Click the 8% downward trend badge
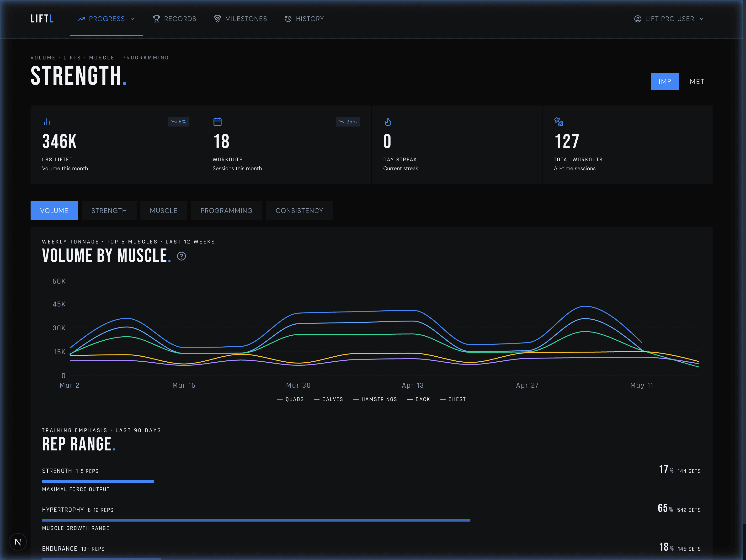The width and height of the screenshot is (746, 560). tap(178, 122)
